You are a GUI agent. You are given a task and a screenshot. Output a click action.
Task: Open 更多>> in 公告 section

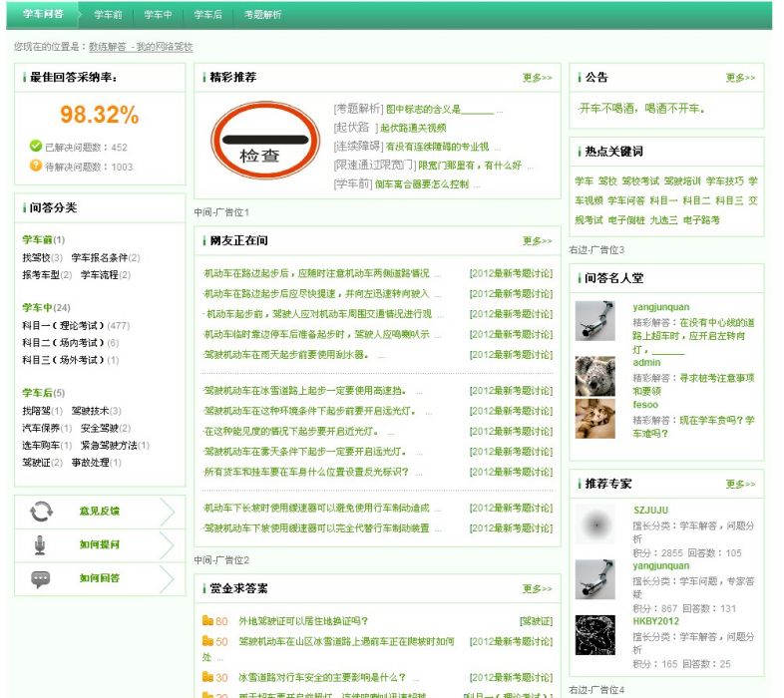(x=740, y=78)
